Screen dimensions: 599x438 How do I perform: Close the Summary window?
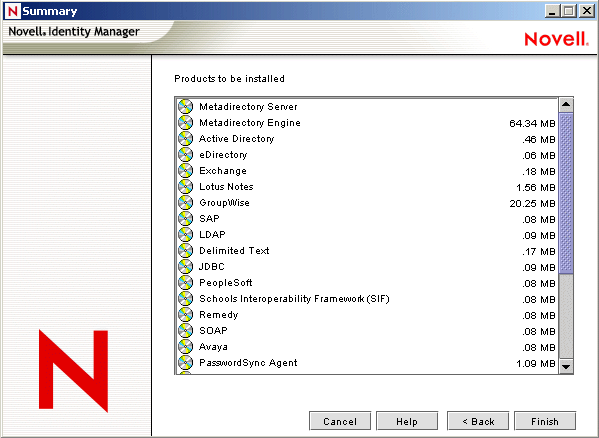pyautogui.click(x=586, y=11)
